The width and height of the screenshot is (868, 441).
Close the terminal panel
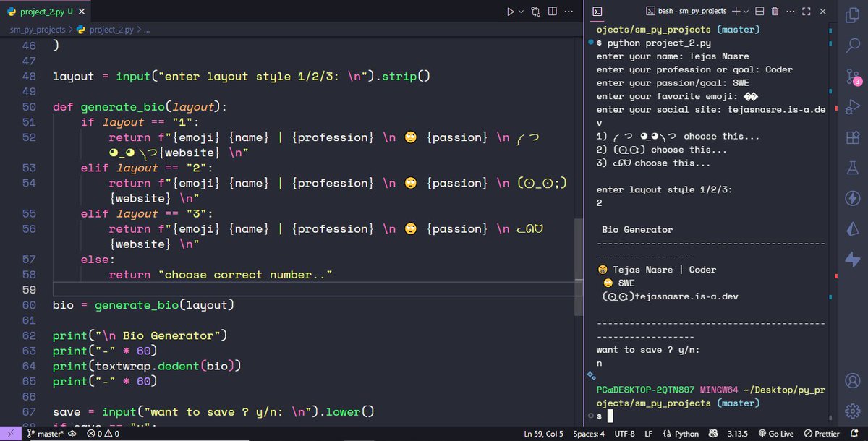pyautogui.click(x=821, y=11)
